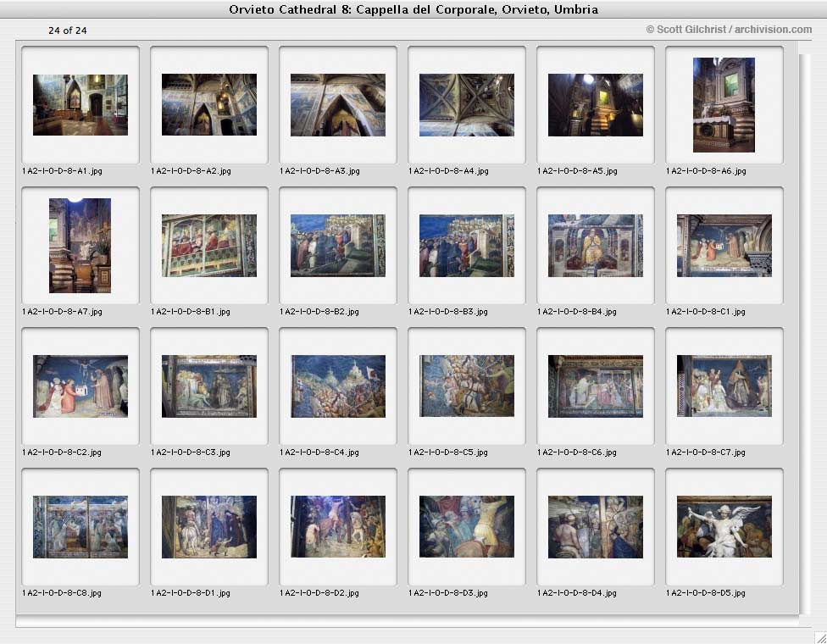
Task: Click the vertical scrollbar track at right
Action: click(804, 335)
